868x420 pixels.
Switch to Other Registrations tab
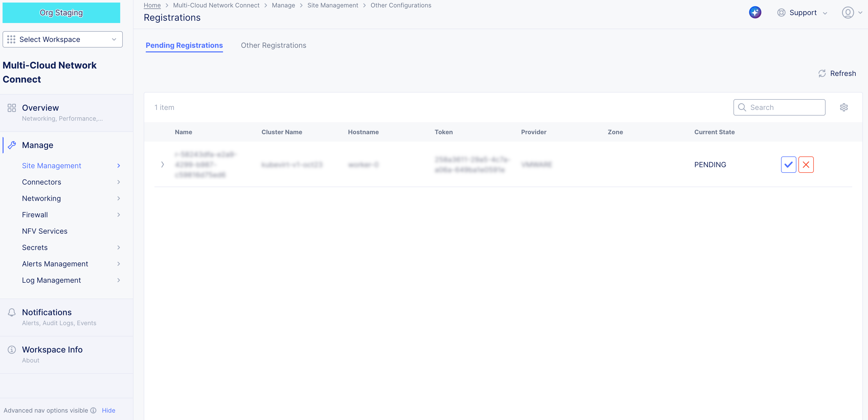[x=273, y=45]
